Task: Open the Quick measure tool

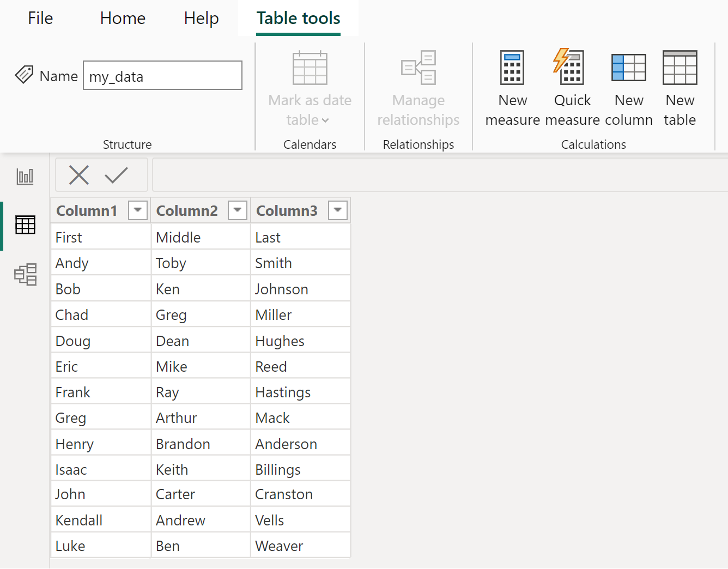Action: click(572, 87)
